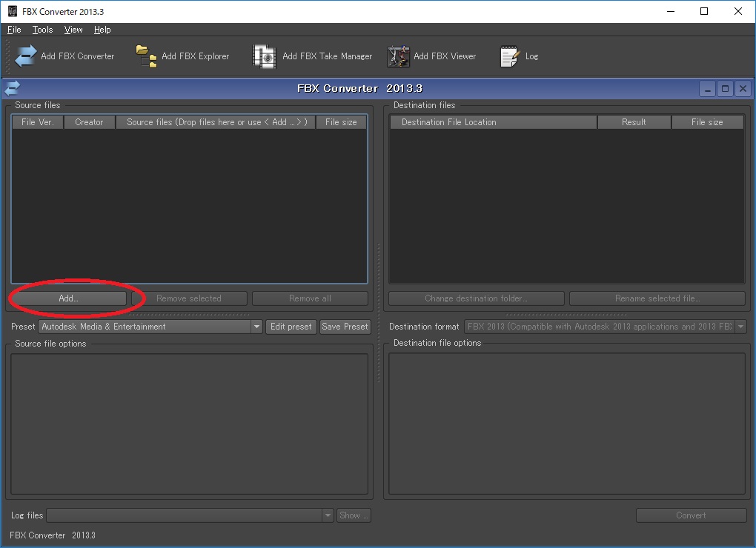This screenshot has width=756, height=548.
Task: Click the Add FBX Viewer icon
Action: click(398, 56)
